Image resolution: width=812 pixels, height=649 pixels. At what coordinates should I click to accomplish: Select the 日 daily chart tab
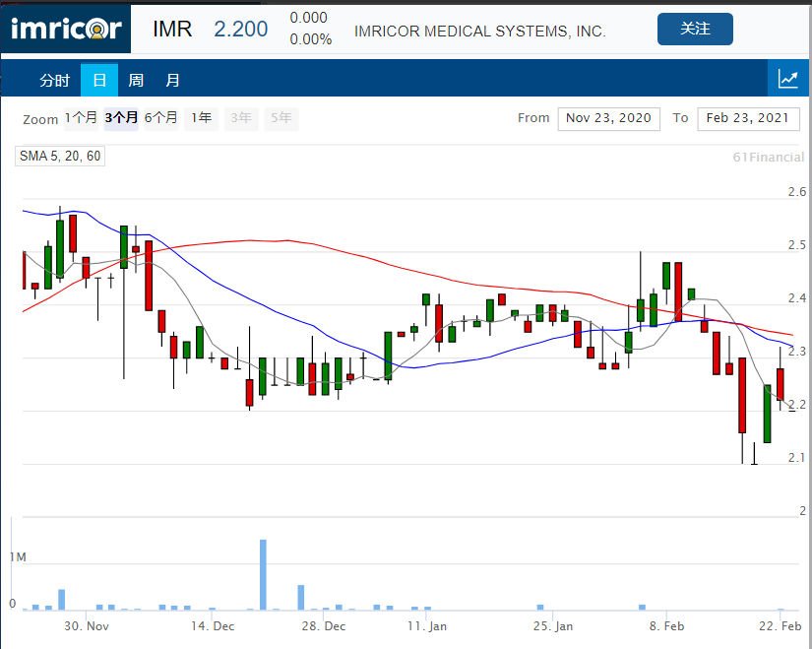[x=99, y=80]
